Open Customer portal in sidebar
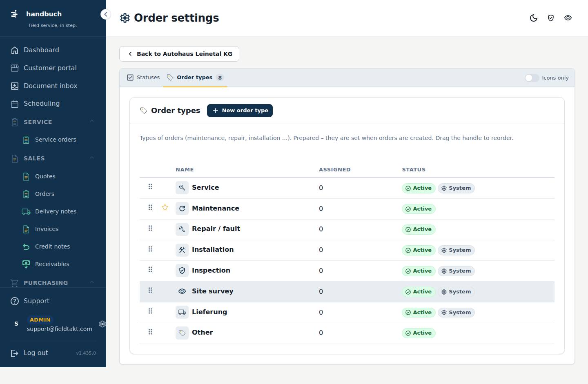The width and height of the screenshot is (588, 384). coord(53,68)
